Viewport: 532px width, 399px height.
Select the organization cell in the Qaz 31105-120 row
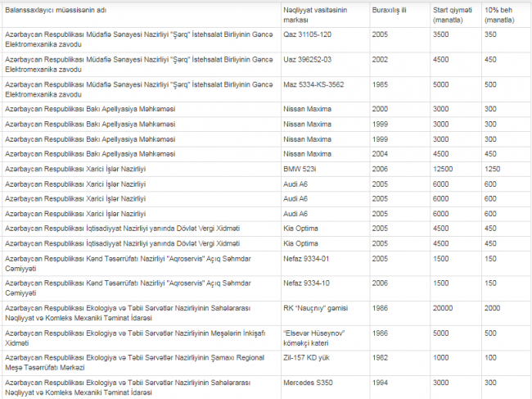141,39
